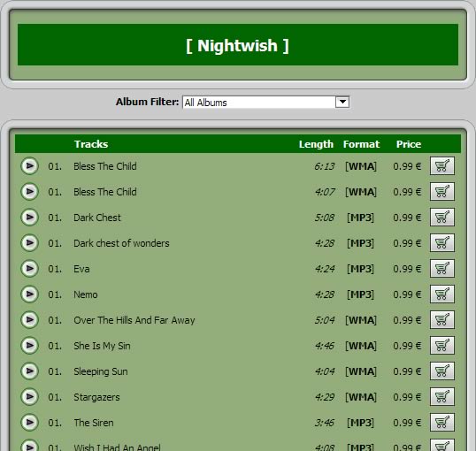This screenshot has height=451, width=476.
Task: Play the Eva track preview
Action: coord(29,268)
